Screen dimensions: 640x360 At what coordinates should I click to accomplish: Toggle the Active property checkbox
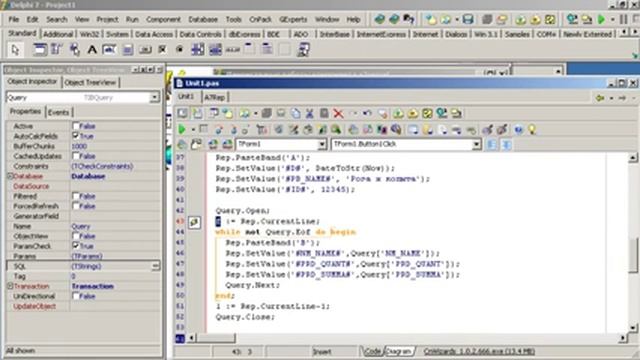tap(76, 126)
